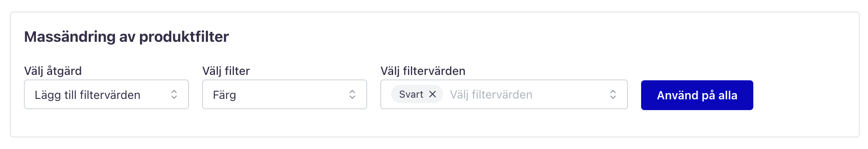
Task: Click the Välj filter field label
Action: 226,71
